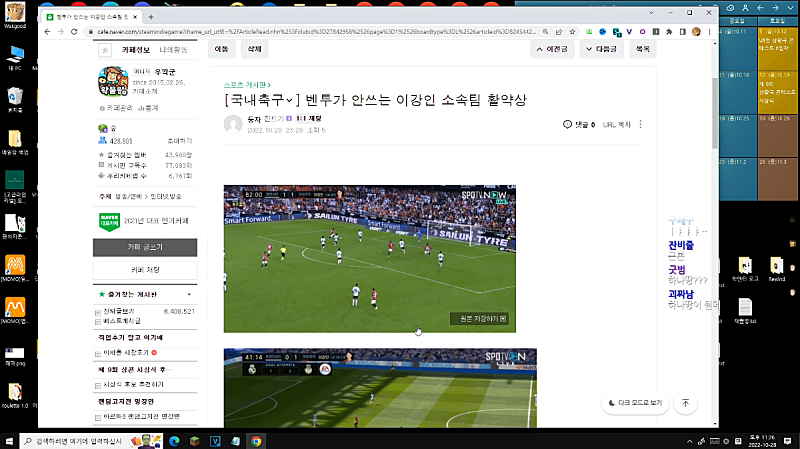The image size is (800, 449).
Task: Click the user icon in calendar widget
Action: (745, 8)
